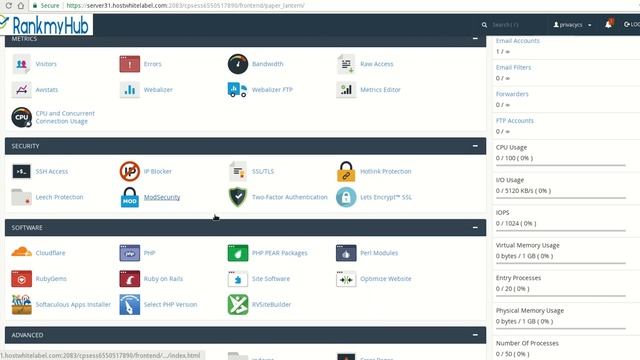Screen dimensions: 640x360
Task: Open the IP Blocker icon
Action: [x=129, y=171]
